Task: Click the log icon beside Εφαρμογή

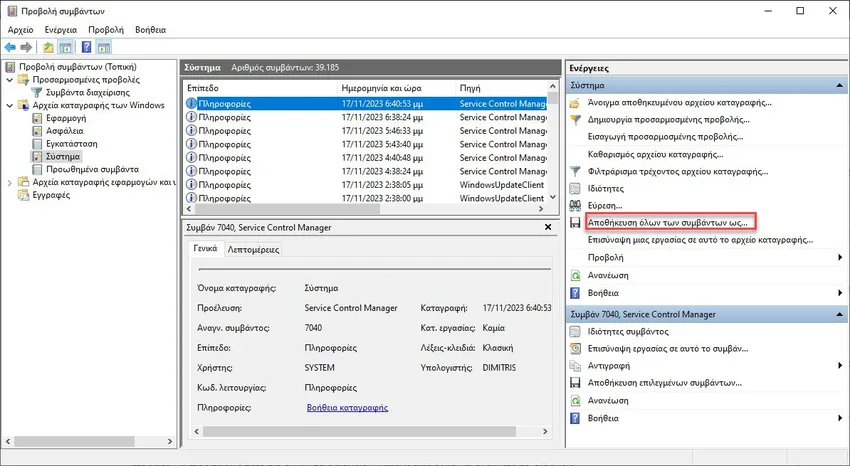Action: click(37, 118)
